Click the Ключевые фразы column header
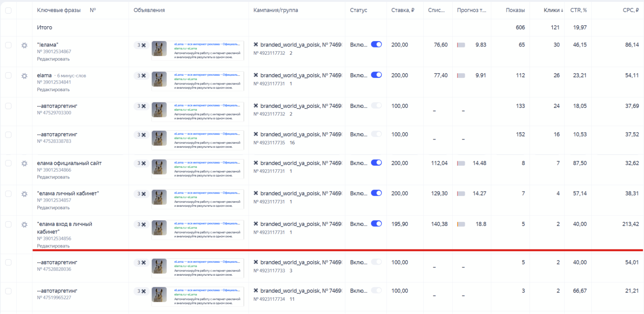Screen dimensions: 644x314 [59, 10]
